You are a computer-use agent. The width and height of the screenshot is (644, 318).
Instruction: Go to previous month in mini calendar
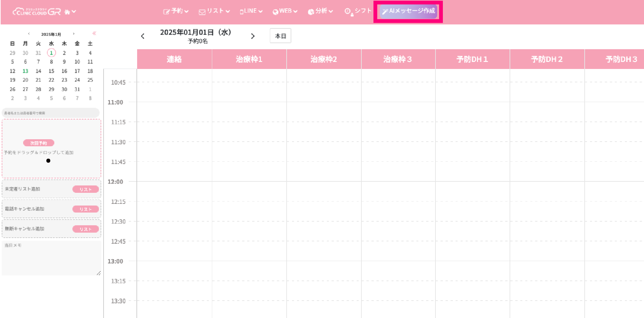tap(29, 34)
